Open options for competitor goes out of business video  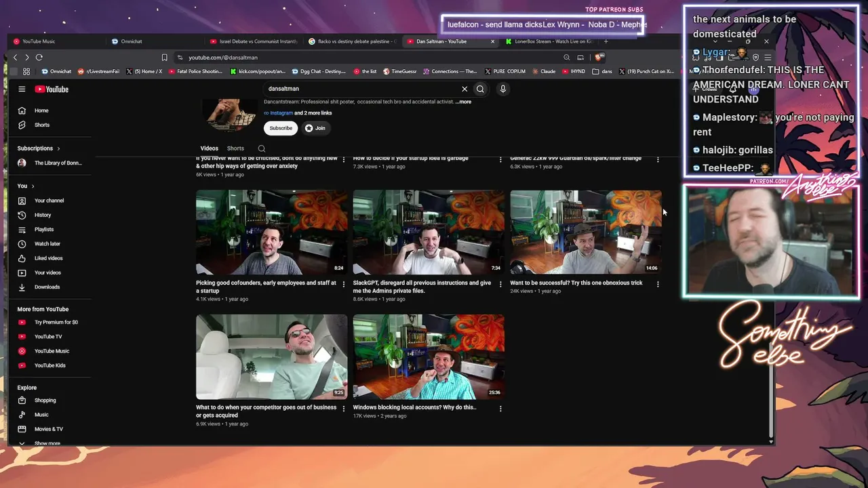tap(343, 409)
